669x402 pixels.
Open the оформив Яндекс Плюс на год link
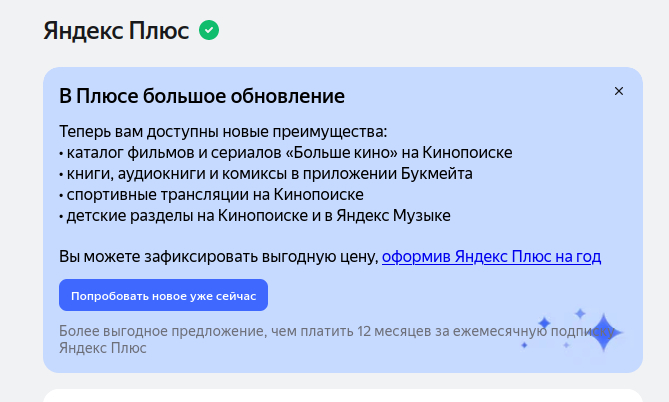(x=492, y=256)
